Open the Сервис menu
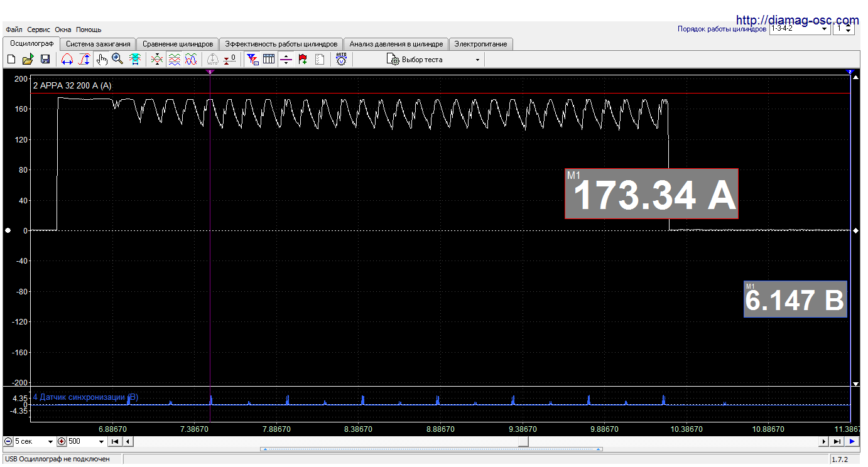Screen dimensions: 868x467 click(x=39, y=30)
